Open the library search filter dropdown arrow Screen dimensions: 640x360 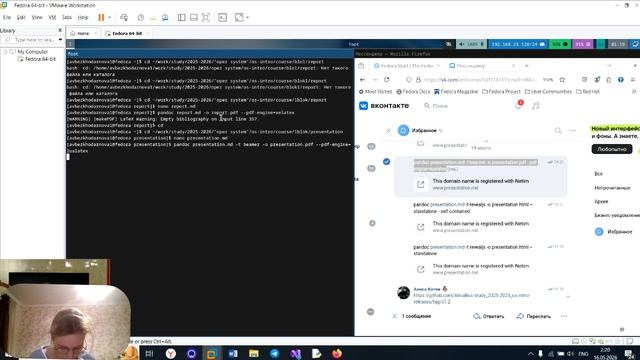coord(60,40)
